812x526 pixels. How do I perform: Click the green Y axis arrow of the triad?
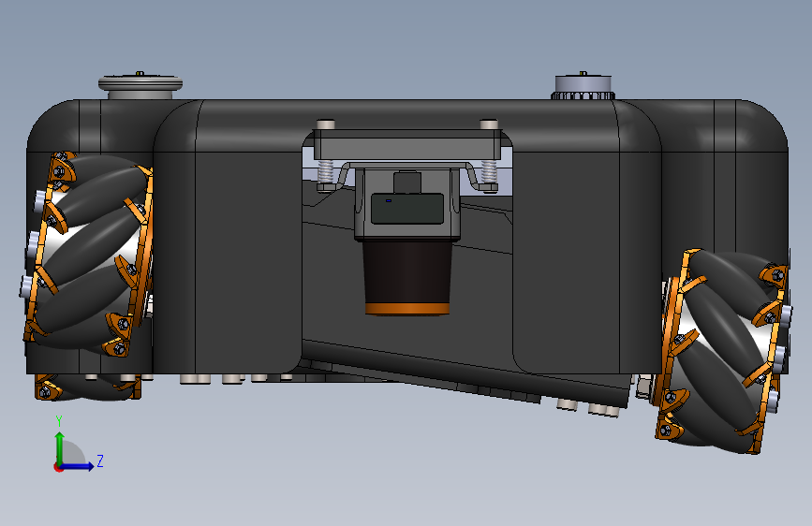pyautogui.click(x=60, y=447)
